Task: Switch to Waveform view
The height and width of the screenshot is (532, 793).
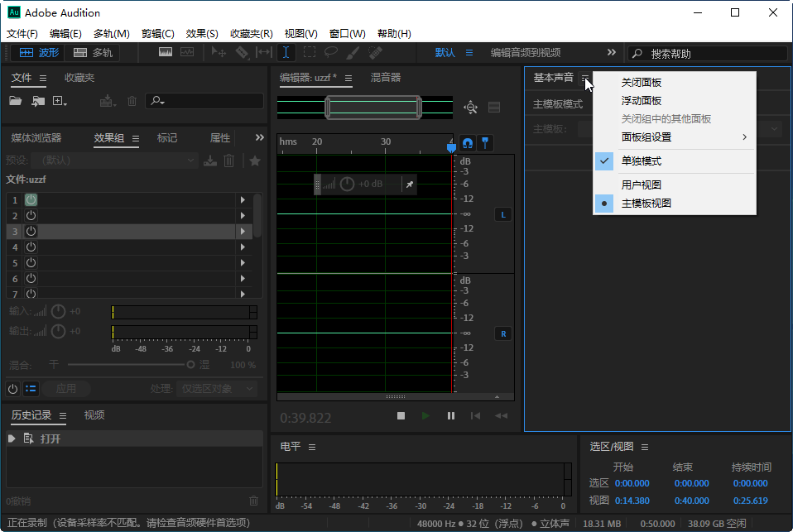Action: (39, 53)
